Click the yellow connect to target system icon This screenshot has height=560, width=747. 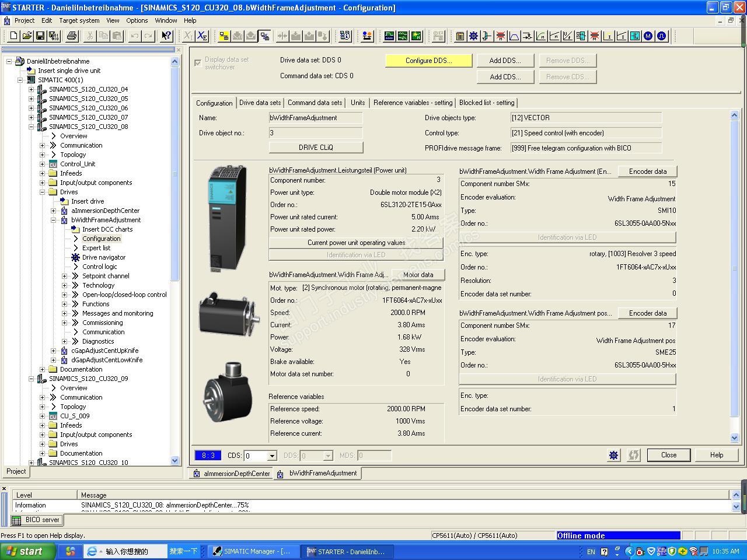pos(224,36)
